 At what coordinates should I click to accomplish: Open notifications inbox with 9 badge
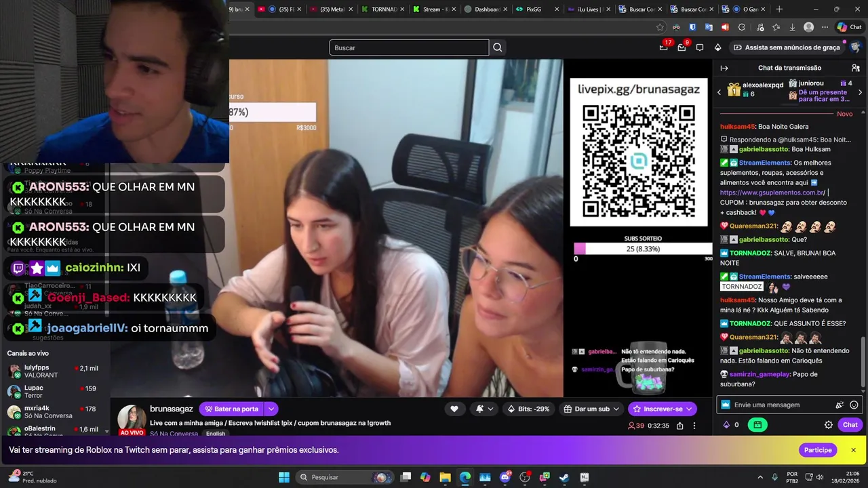click(682, 47)
